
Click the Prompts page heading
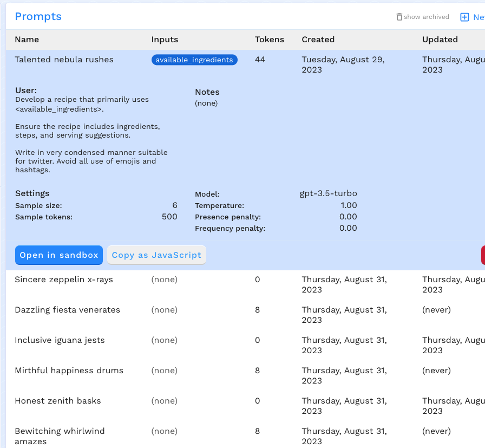coord(38,17)
